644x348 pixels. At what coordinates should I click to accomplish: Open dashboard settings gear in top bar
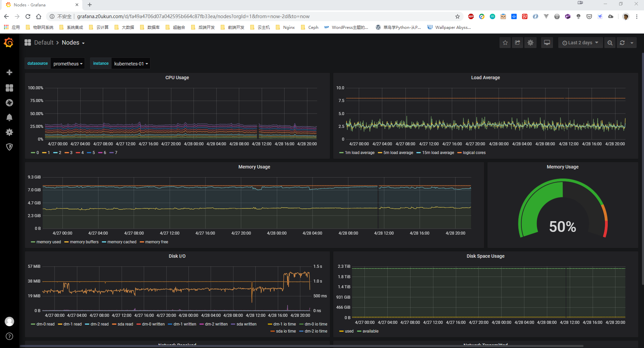tap(530, 43)
